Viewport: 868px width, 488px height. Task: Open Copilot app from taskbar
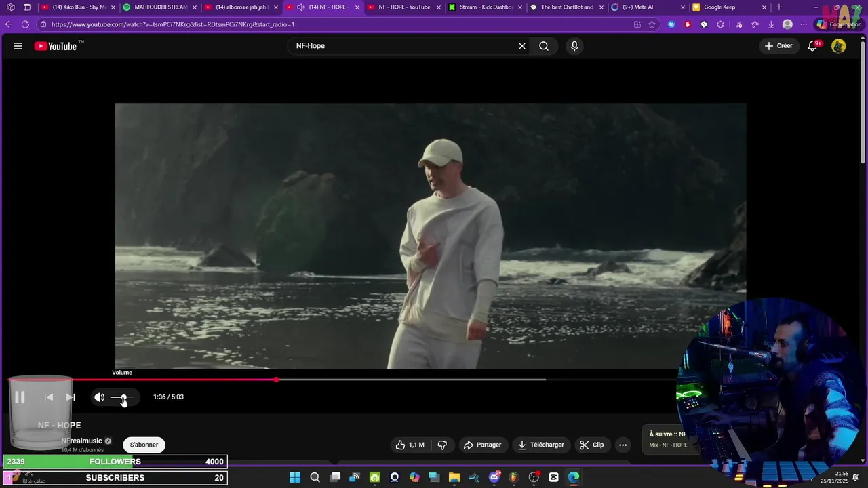click(414, 477)
